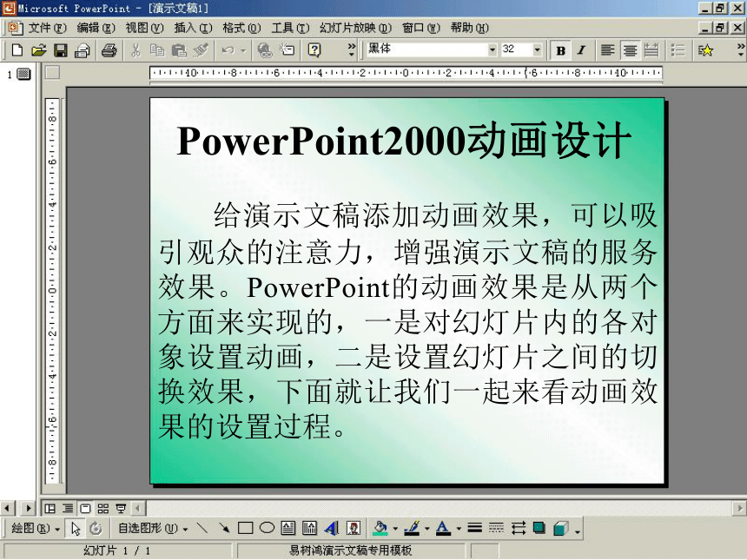The image size is (747, 560).
Task: Switch to Slide Sorter view
Action: point(102,509)
